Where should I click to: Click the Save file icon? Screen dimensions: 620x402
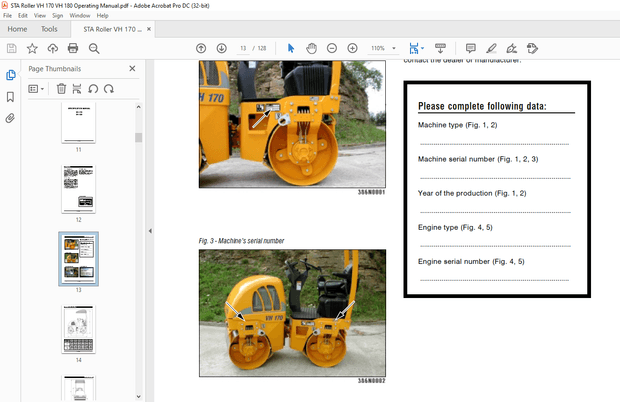tap(11, 48)
